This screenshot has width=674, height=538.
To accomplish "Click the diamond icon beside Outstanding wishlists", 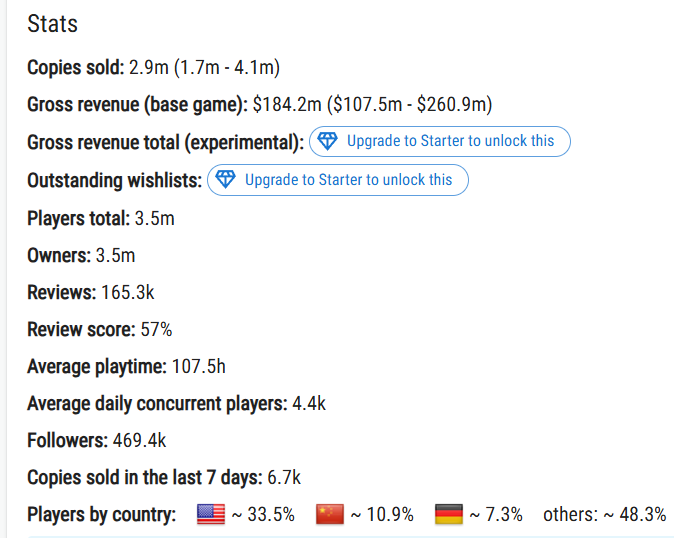I will [x=226, y=180].
